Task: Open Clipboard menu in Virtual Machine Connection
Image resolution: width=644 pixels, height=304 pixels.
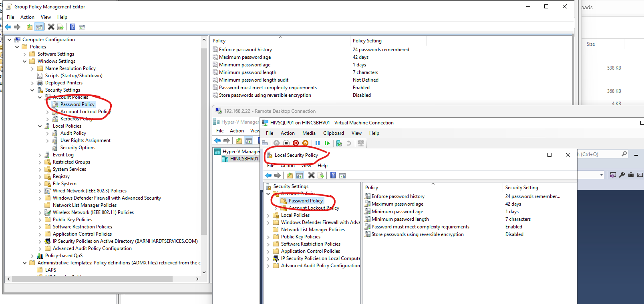Action: click(x=333, y=133)
